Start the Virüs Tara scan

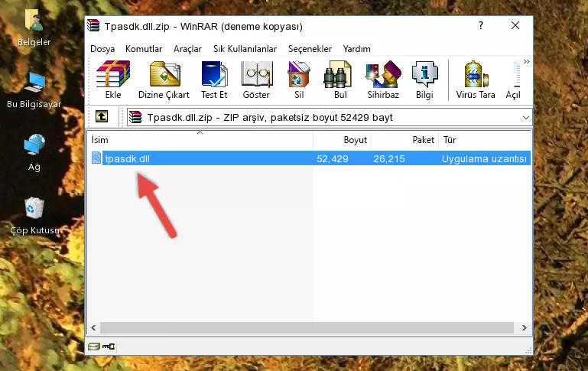[476, 80]
